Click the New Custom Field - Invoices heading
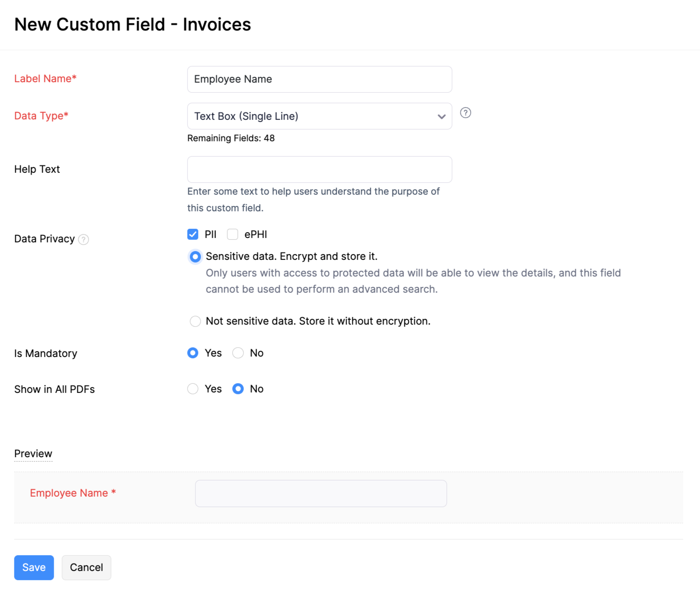 [x=132, y=25]
